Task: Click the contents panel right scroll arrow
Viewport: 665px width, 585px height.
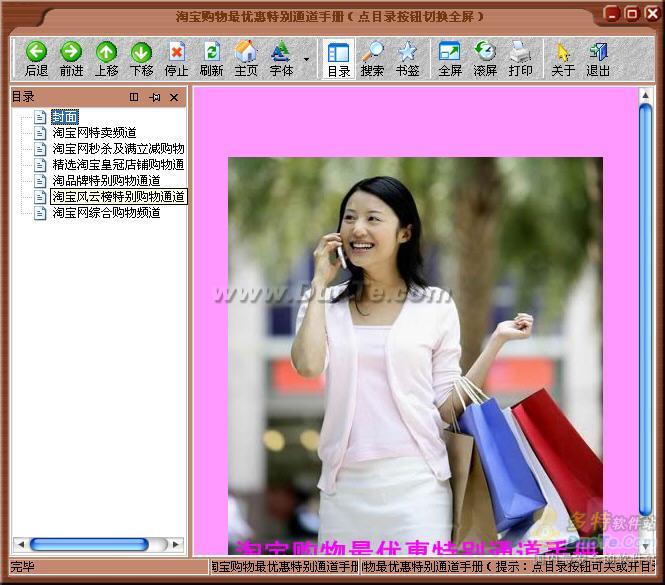Action: (x=177, y=544)
